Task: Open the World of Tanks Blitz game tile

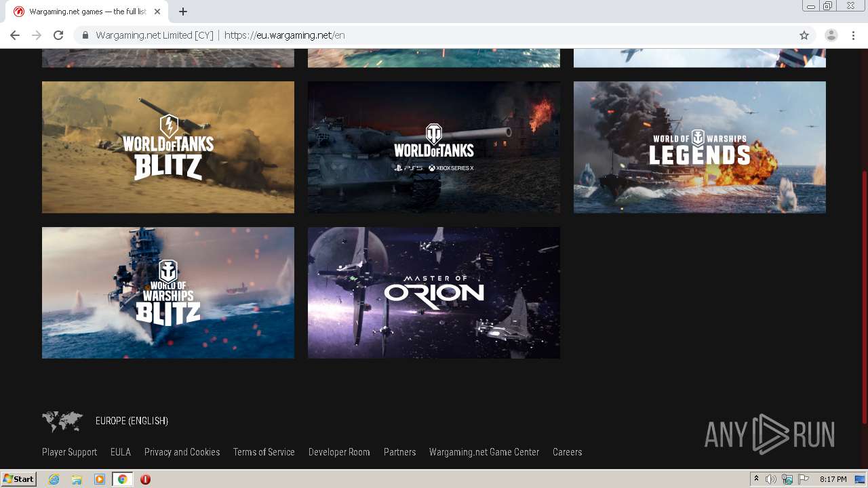Action: pyautogui.click(x=168, y=147)
